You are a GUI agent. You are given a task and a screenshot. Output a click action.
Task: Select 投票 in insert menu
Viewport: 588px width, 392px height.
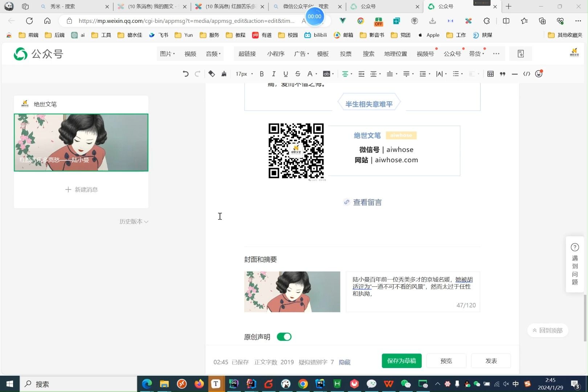click(346, 54)
